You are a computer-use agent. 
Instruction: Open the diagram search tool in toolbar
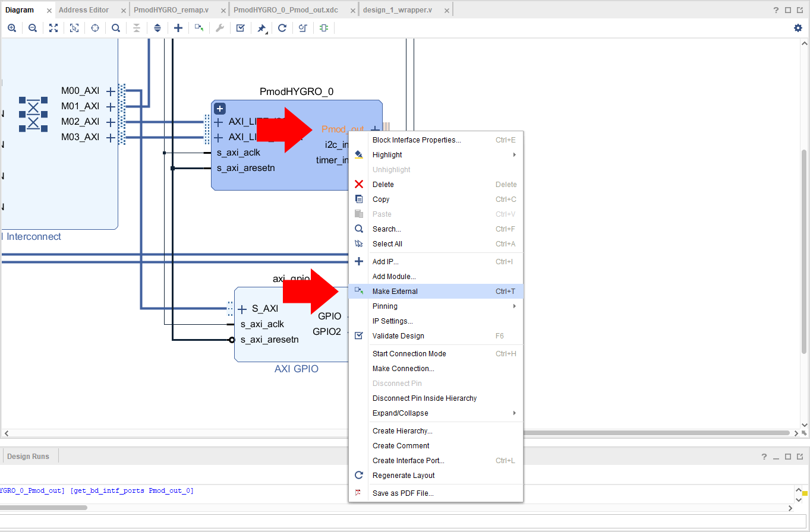pos(116,28)
